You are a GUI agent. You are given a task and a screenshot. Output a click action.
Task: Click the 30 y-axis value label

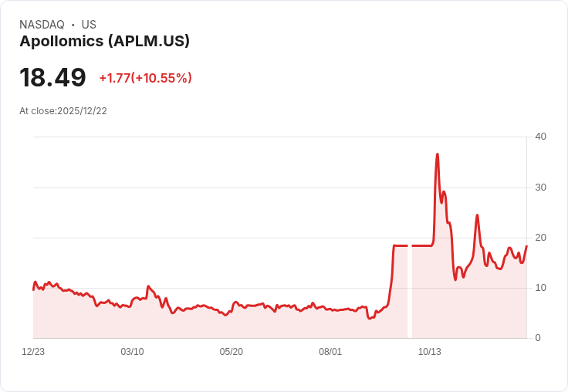tap(540, 188)
